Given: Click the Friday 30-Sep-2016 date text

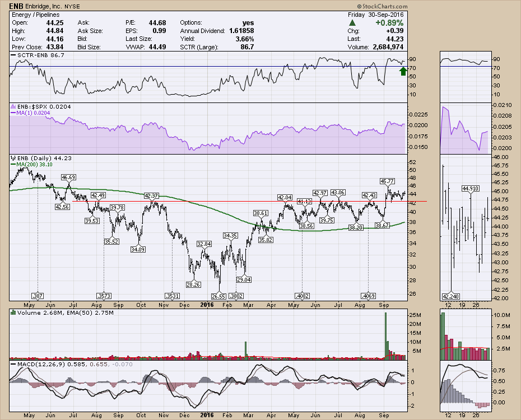Looking at the screenshot, I should (x=376, y=15).
